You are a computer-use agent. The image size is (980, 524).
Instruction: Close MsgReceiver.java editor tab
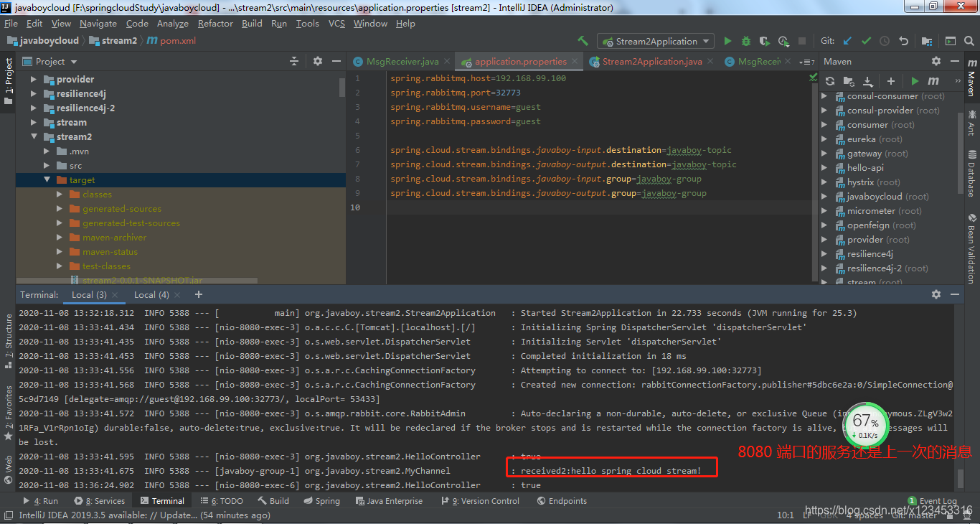447,62
